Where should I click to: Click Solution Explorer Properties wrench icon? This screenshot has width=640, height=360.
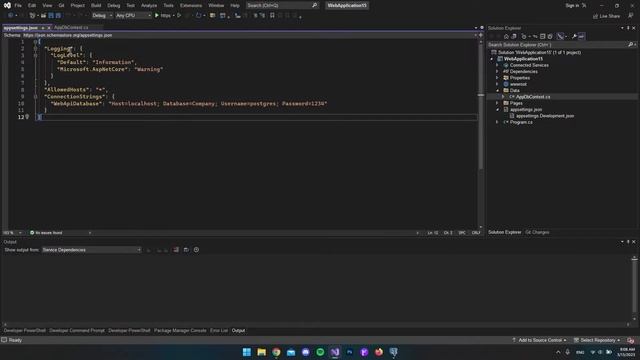(574, 36)
